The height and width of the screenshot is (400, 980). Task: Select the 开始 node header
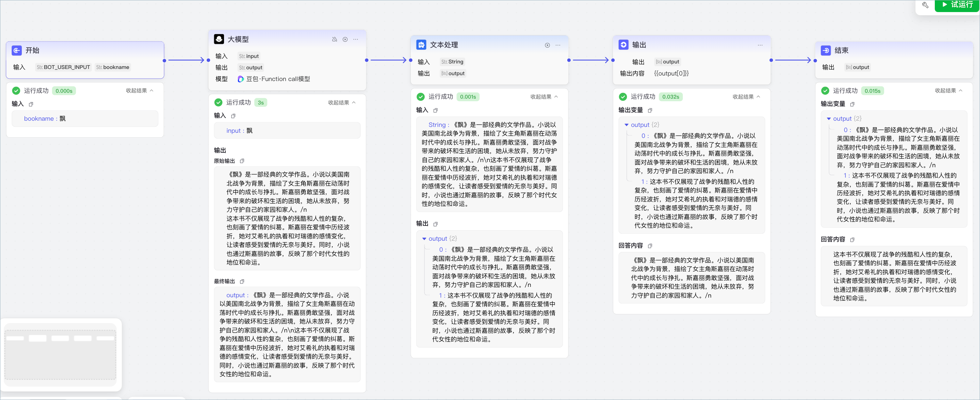(x=85, y=50)
